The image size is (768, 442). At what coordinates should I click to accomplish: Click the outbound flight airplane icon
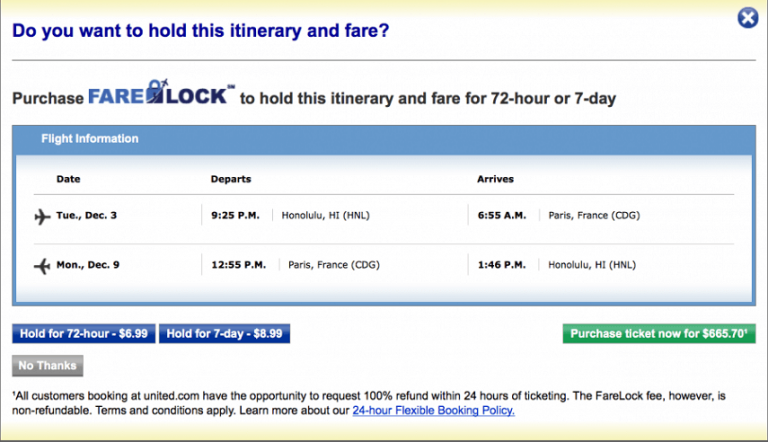(x=42, y=216)
